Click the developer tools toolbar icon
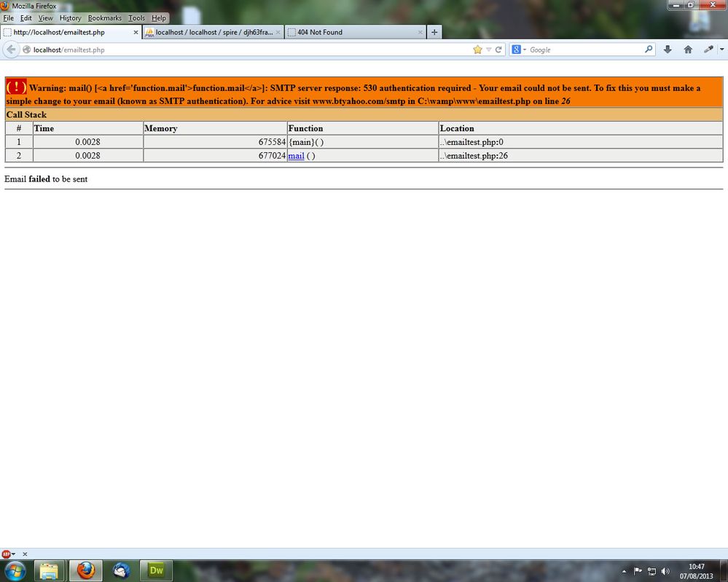This screenshot has height=582, width=728. (708, 50)
